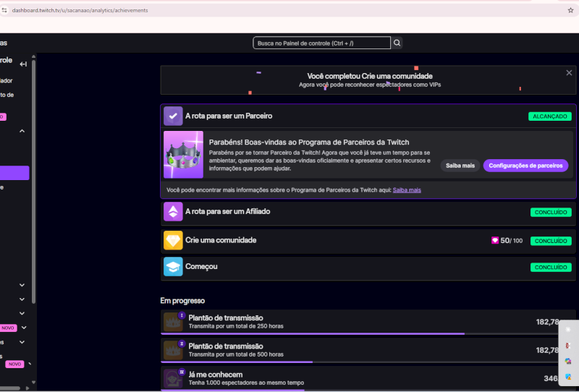Open the Começou achievement row
Viewport: 579px width, 392px height.
pyautogui.click(x=368, y=267)
